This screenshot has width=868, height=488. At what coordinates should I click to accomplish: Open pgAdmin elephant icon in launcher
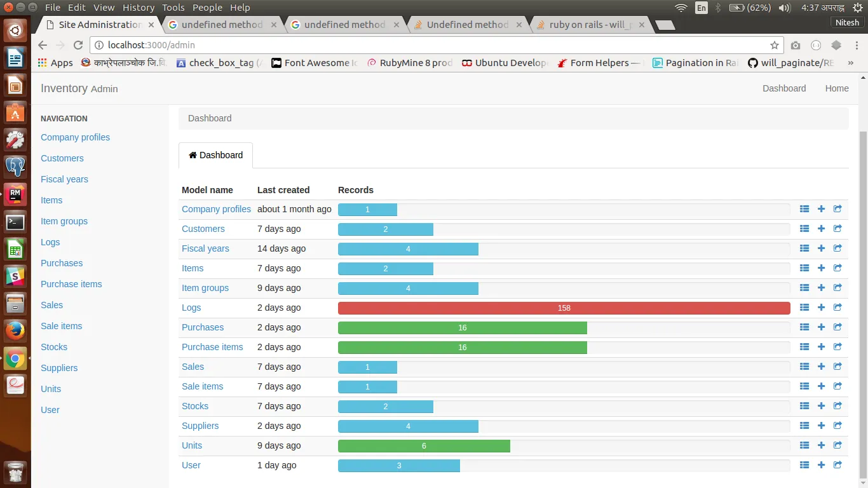(15, 166)
